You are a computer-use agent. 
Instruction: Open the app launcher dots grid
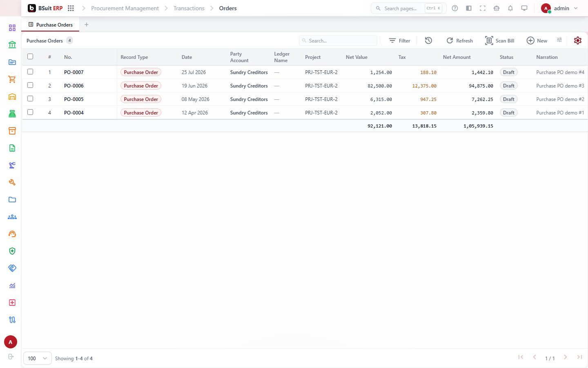click(71, 8)
